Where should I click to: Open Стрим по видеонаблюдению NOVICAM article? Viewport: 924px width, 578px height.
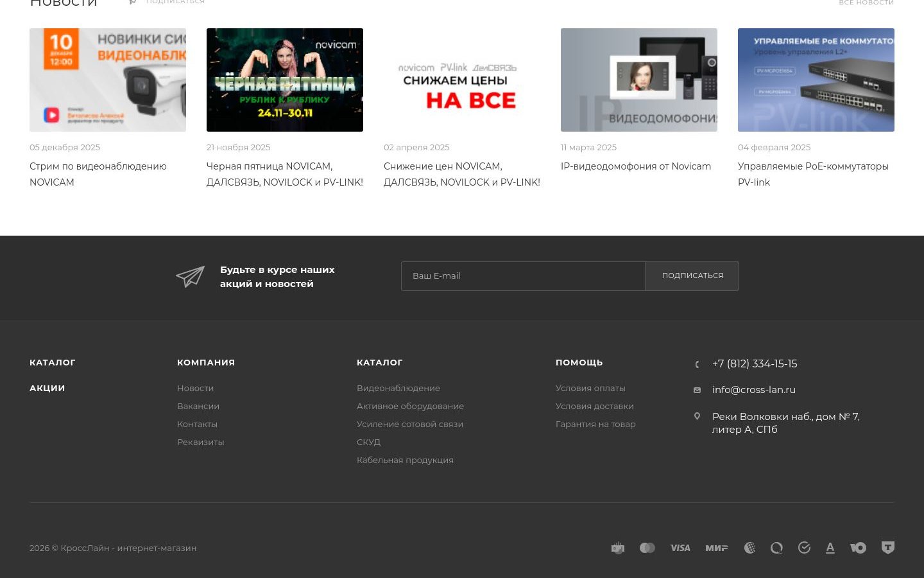(98, 174)
